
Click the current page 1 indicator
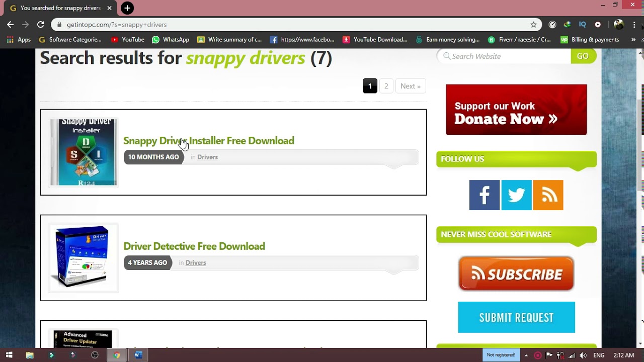click(370, 86)
